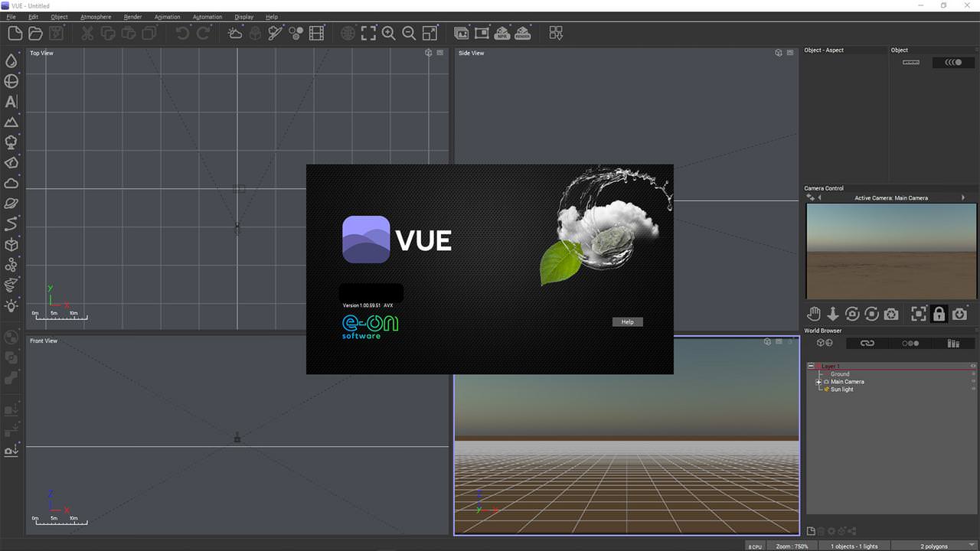
Task: Open the Atmosphere menu
Action: click(x=96, y=17)
